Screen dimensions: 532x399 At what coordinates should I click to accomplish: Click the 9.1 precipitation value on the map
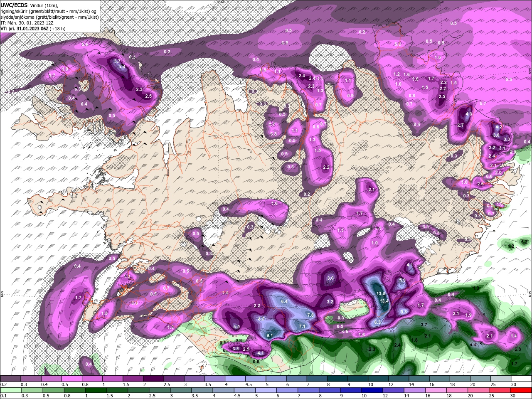269,335
